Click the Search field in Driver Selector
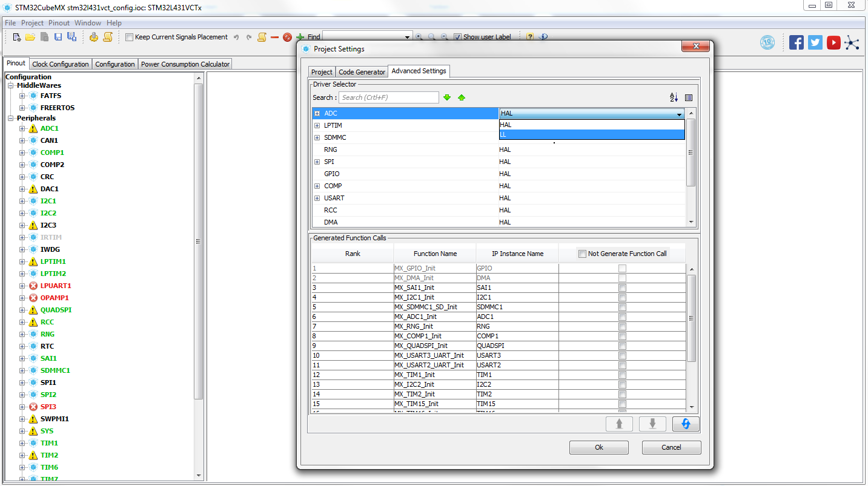 [x=388, y=97]
